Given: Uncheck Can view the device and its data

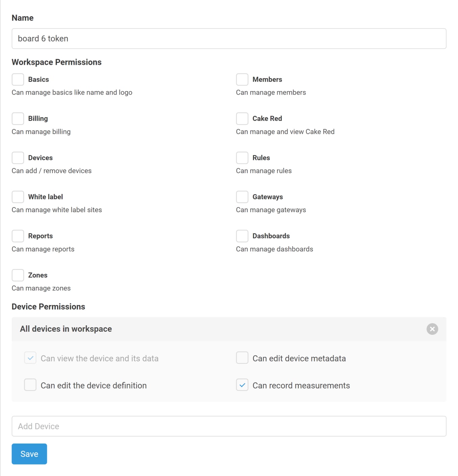Looking at the screenshot, I should click(x=30, y=358).
